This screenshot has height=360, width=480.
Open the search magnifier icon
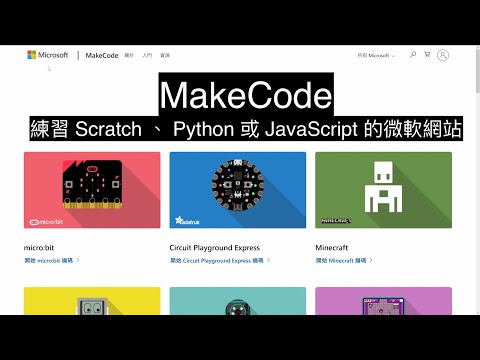(x=413, y=54)
